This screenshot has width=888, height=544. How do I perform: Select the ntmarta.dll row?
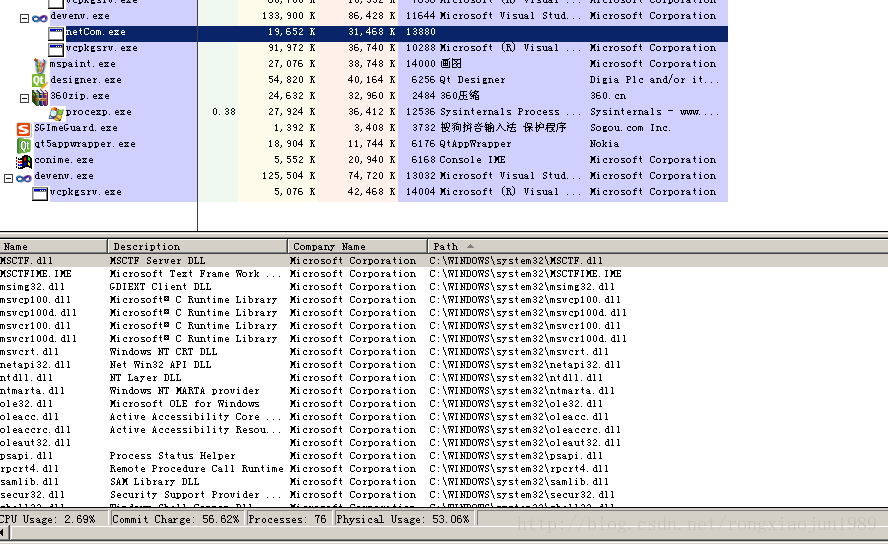(x=444, y=391)
